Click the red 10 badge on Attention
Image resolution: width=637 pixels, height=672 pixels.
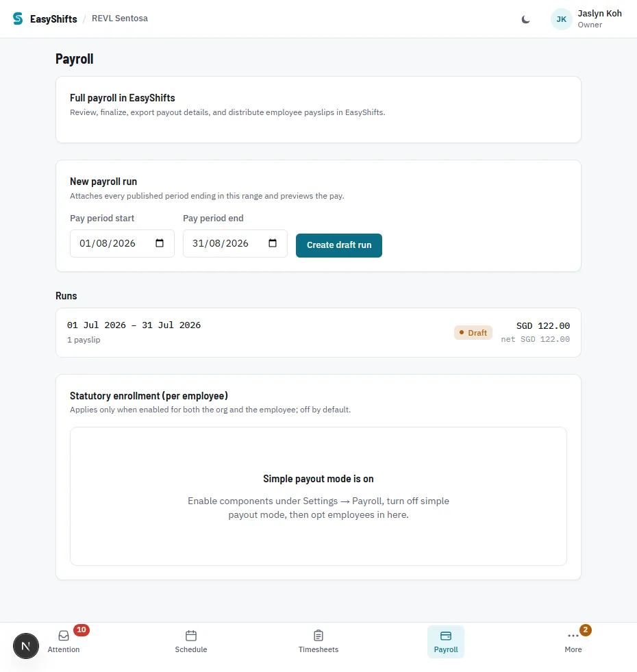click(x=81, y=630)
